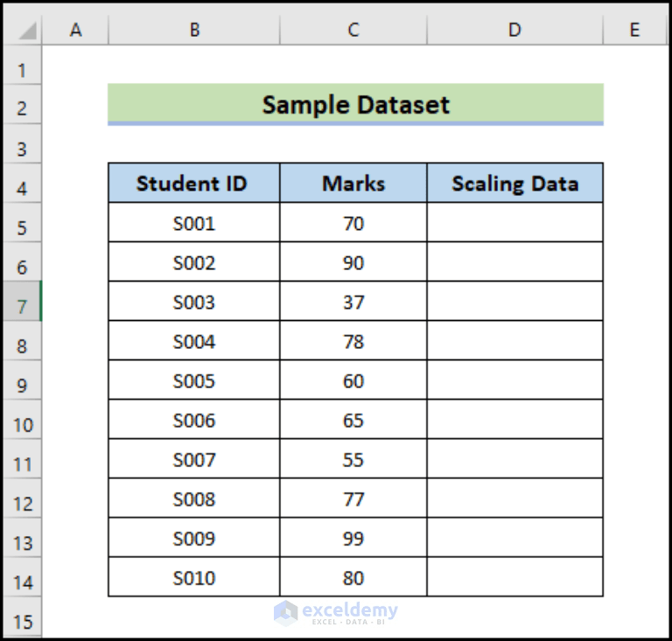This screenshot has width=672, height=641.
Task: Select column C header
Action: pos(353,30)
